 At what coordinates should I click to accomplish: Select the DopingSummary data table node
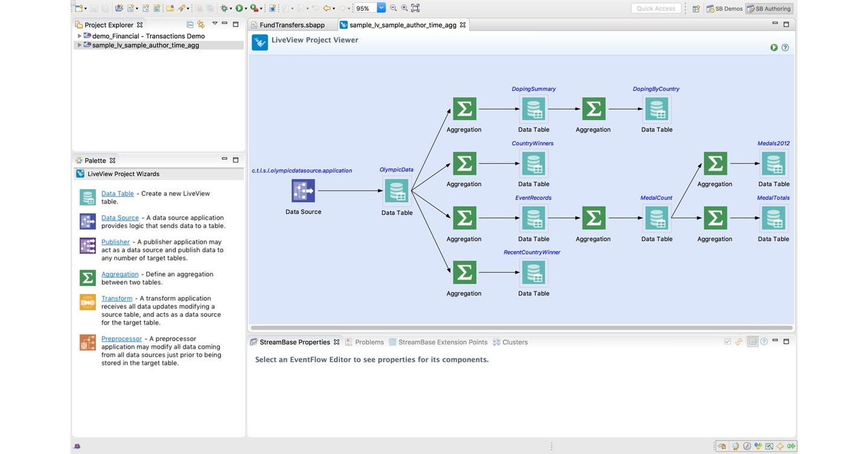click(x=533, y=109)
